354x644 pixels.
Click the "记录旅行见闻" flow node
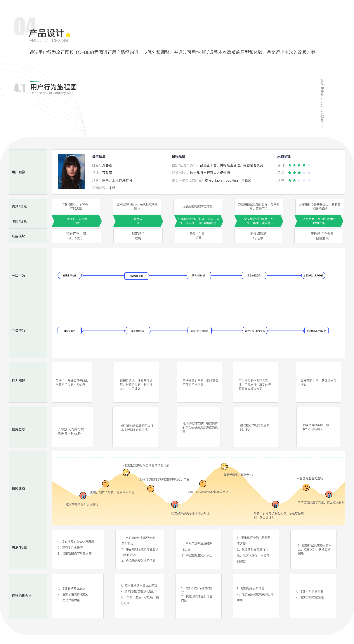254,275
